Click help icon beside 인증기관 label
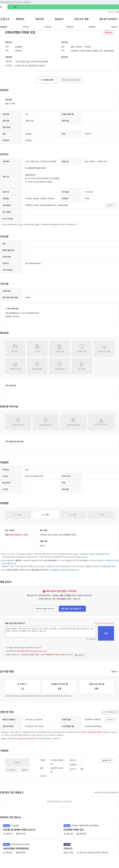Screen dimensions: 119x868 [70, 719]
